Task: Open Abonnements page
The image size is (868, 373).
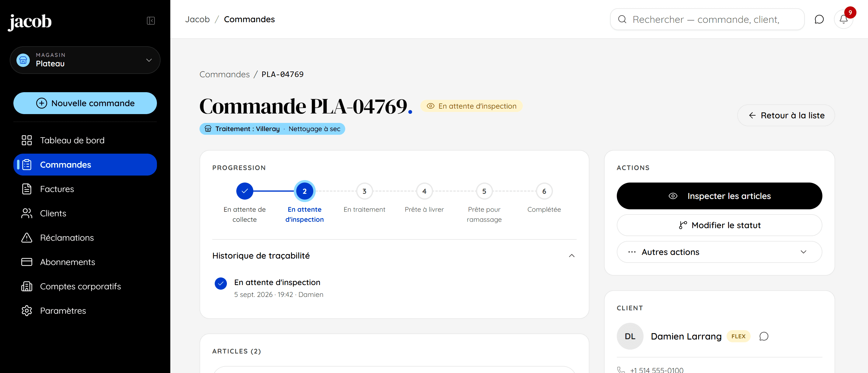Action: click(x=85, y=262)
